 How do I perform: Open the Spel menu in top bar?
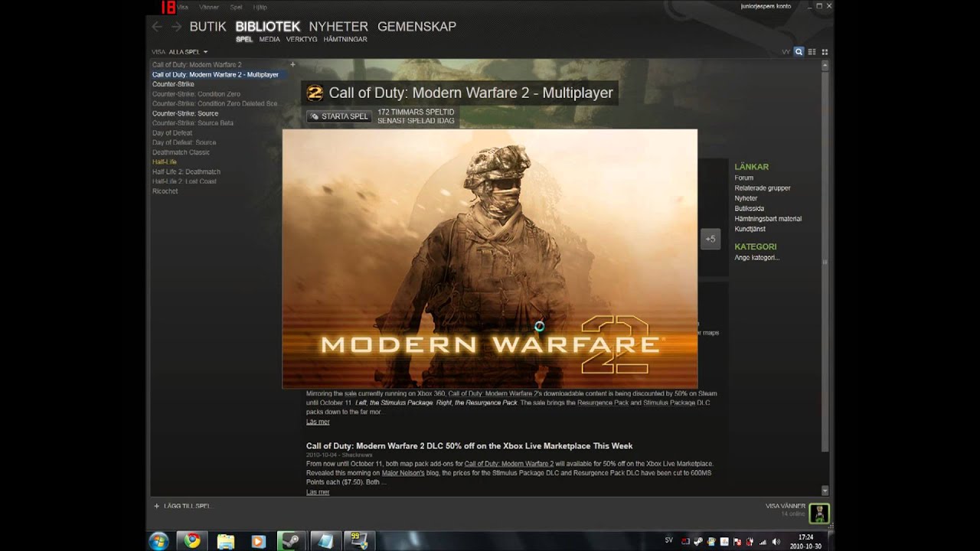(237, 7)
